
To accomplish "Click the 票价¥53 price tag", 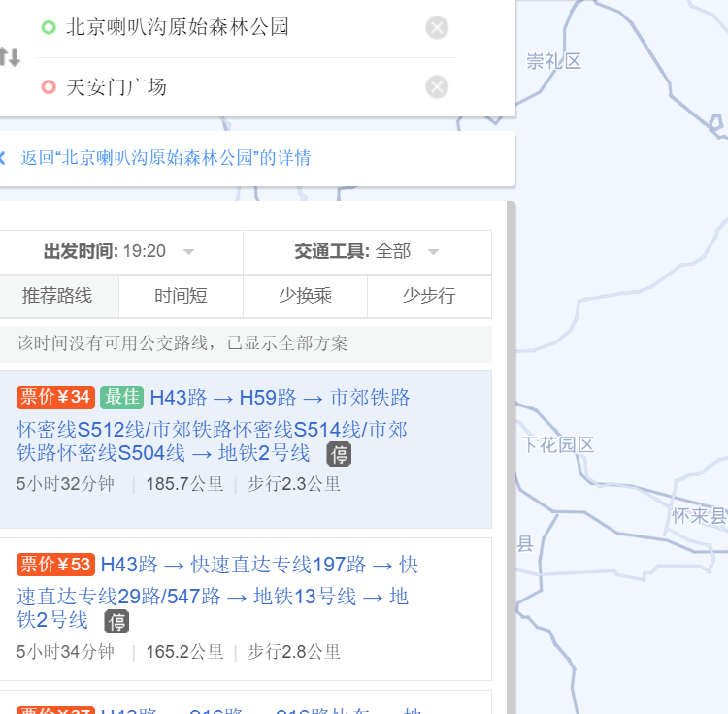I will click(x=55, y=565).
